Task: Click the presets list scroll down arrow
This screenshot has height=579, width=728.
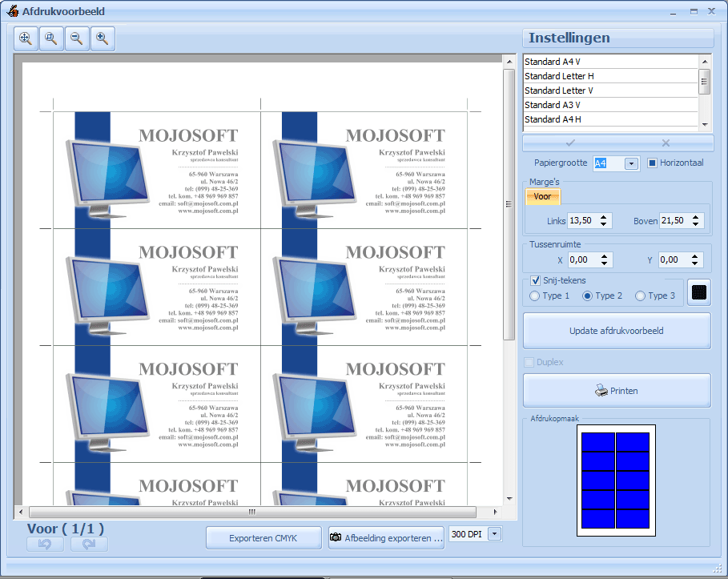Action: [705, 124]
